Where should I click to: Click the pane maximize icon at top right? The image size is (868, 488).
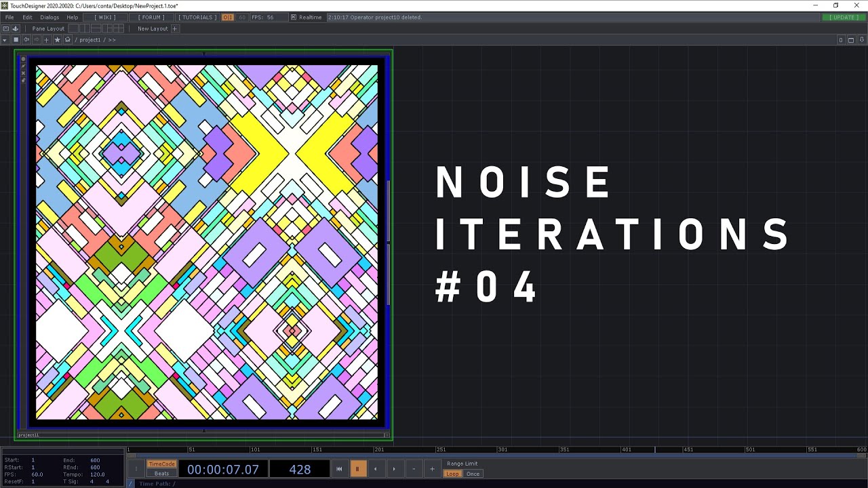851,40
